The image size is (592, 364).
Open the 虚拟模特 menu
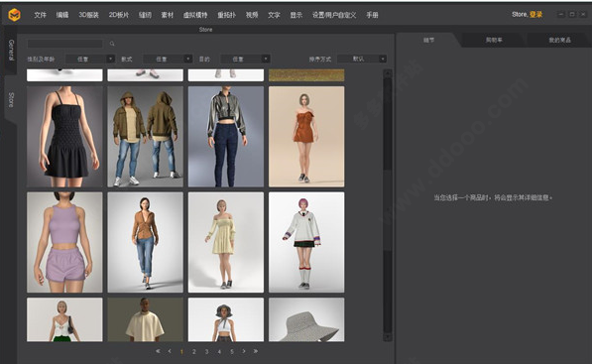pos(195,15)
